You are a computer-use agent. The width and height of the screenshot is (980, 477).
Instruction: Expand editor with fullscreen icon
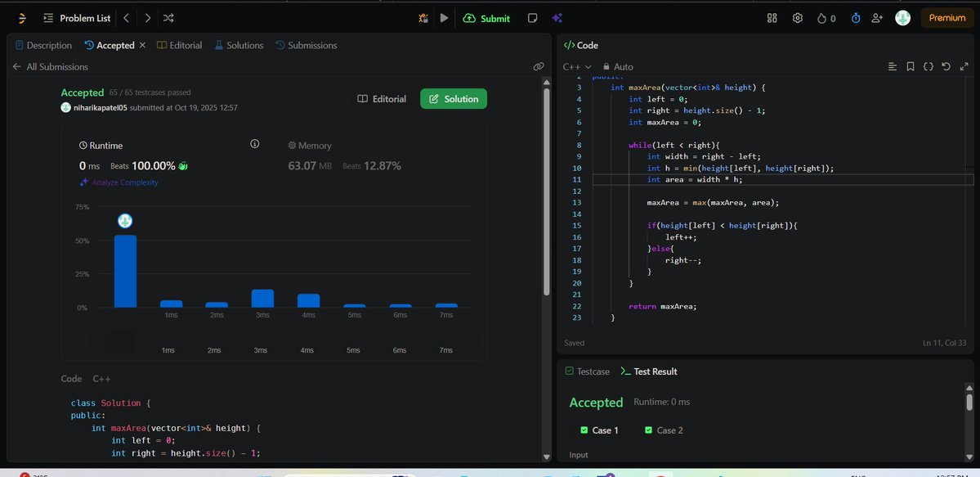tap(964, 66)
